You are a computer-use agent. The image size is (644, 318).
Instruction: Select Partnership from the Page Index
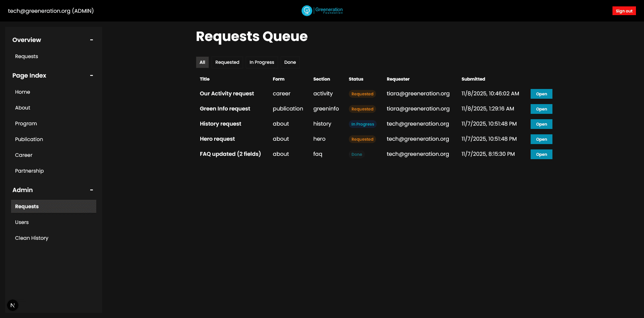[29, 171]
